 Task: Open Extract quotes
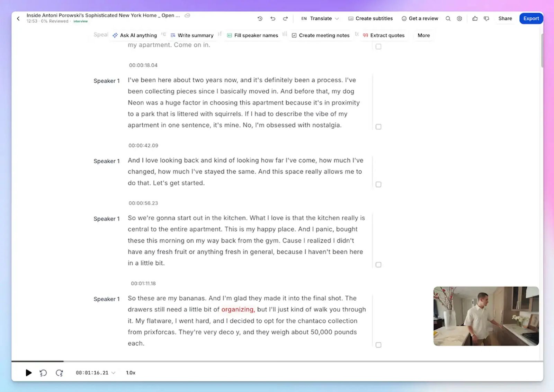click(384, 35)
